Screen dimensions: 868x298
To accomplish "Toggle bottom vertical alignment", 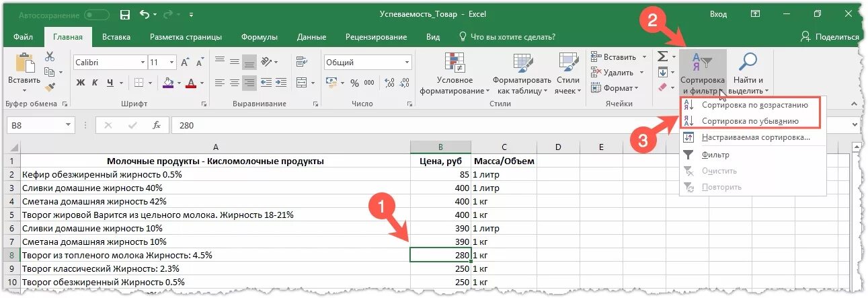I will [249, 62].
